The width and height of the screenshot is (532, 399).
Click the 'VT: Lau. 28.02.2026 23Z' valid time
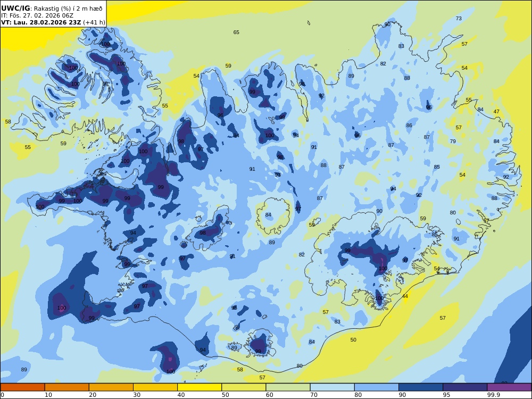41,22
